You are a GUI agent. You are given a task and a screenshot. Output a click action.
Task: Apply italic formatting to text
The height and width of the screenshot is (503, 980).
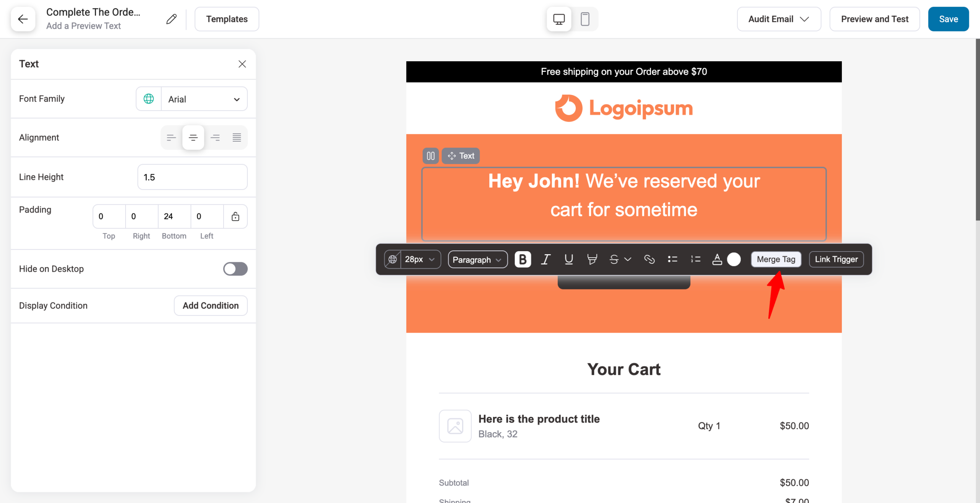coord(546,259)
